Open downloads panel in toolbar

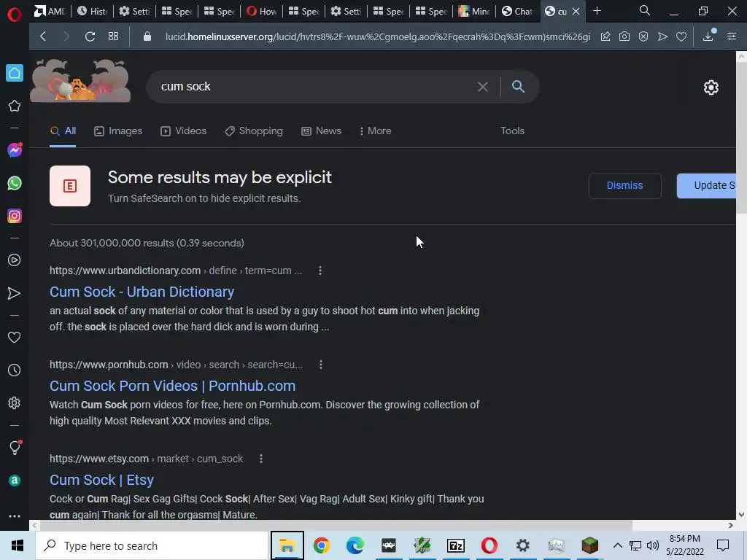click(x=708, y=36)
